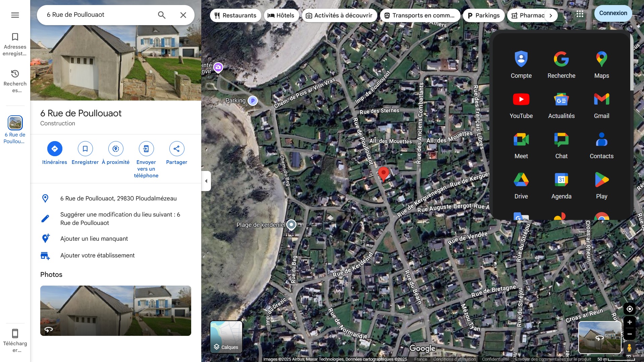Click Envoyer vers un téléphone
Image resolution: width=644 pixels, height=362 pixels.
146,149
